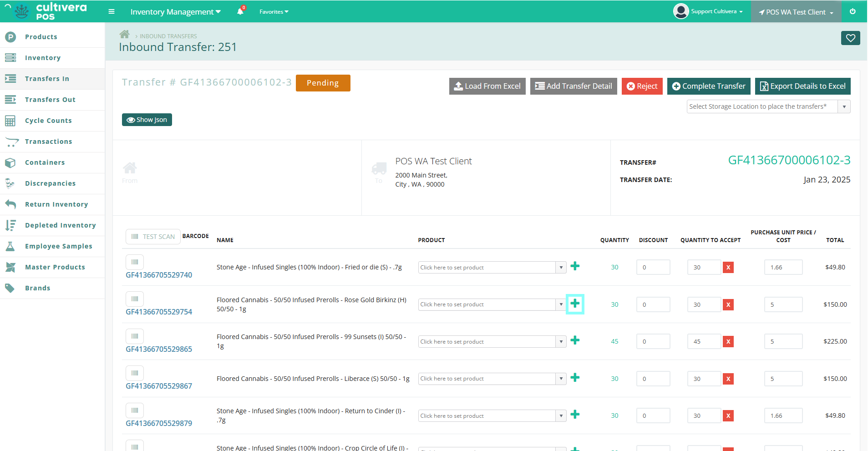The image size is (868, 451).
Task: Click barcode icon above GF41366705529740
Action: (135, 262)
